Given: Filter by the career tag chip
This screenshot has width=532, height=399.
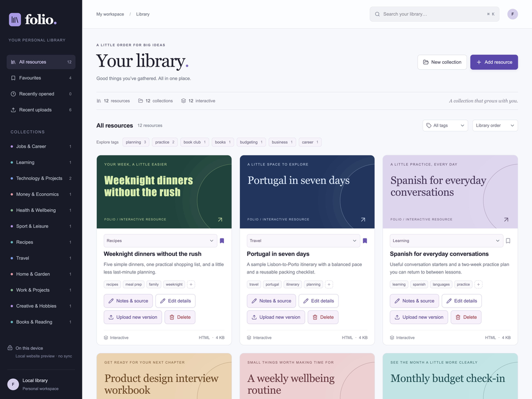Looking at the screenshot, I should click(310, 142).
